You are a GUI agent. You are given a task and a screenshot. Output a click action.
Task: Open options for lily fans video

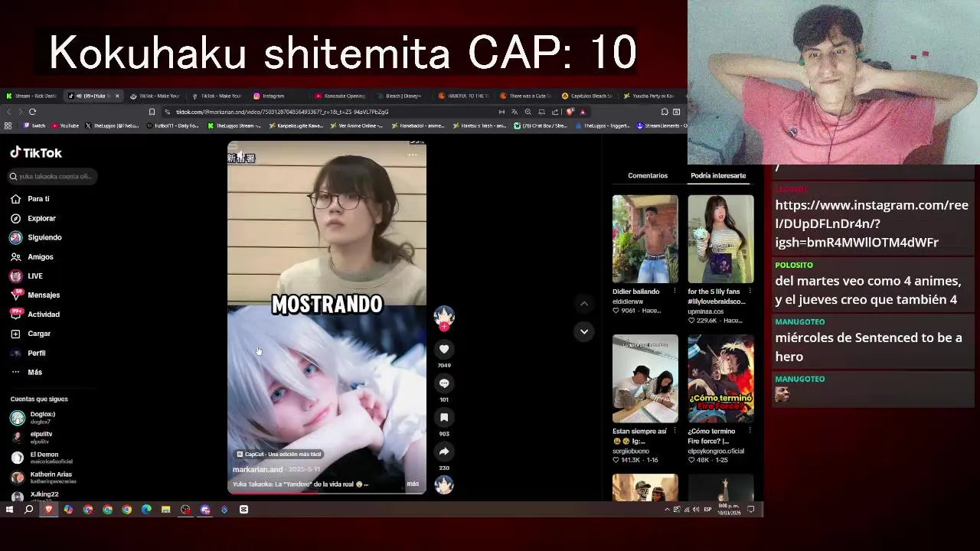pyautogui.click(x=750, y=292)
